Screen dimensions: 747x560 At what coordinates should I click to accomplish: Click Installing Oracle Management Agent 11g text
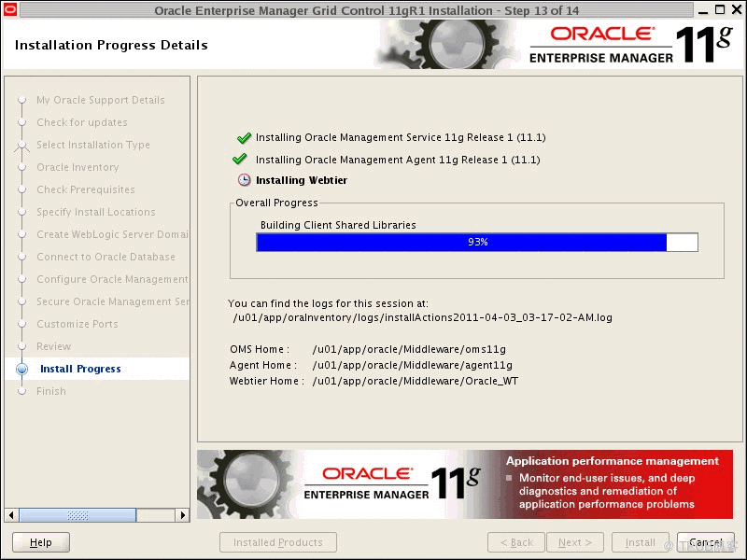398,160
